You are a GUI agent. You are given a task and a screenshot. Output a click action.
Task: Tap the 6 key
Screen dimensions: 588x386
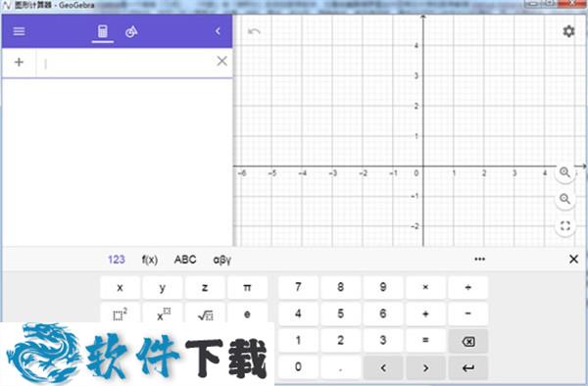click(x=383, y=314)
